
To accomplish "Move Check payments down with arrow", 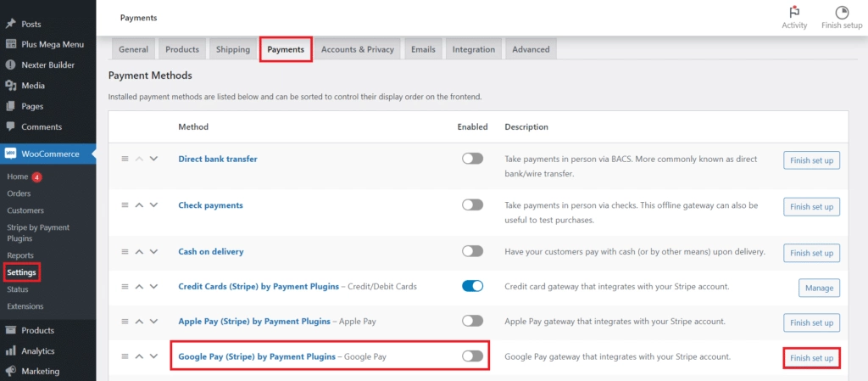I will click(x=154, y=205).
